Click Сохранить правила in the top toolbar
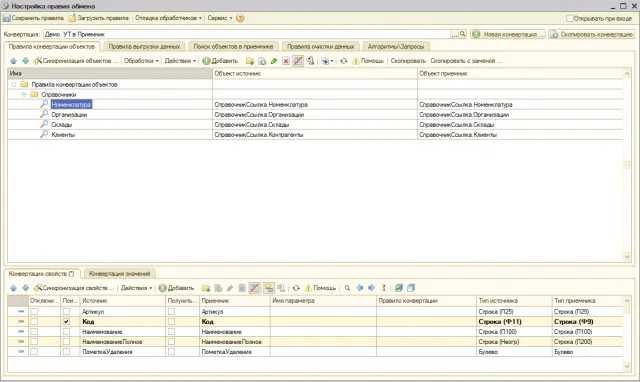This screenshot has width=640, height=382. pyautogui.click(x=33, y=18)
